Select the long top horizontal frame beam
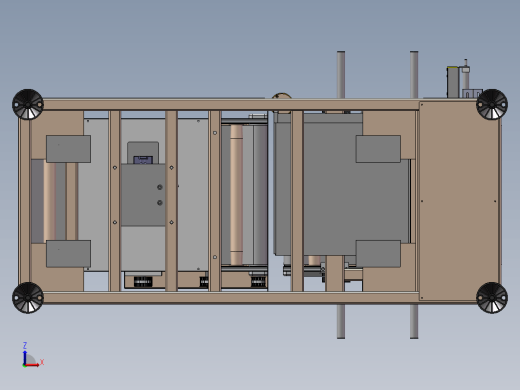 point(231,105)
